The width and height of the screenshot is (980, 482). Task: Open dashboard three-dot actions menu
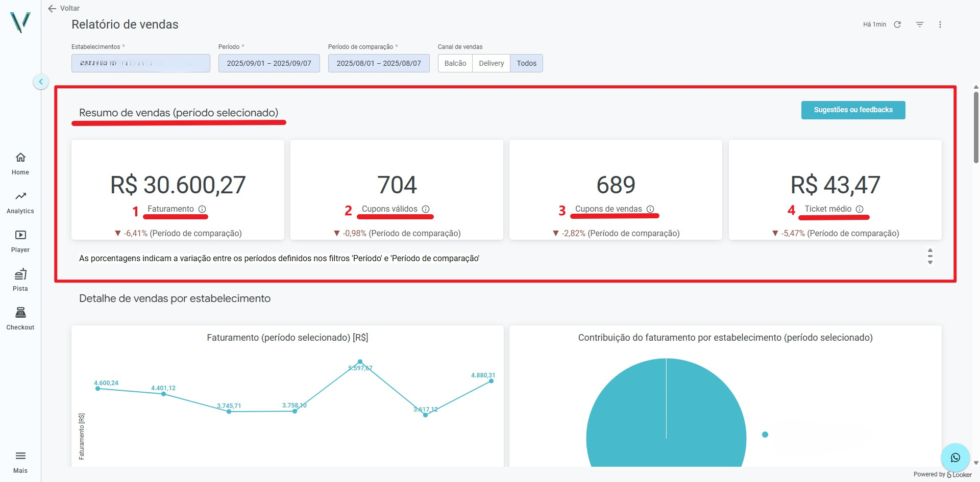coord(940,24)
